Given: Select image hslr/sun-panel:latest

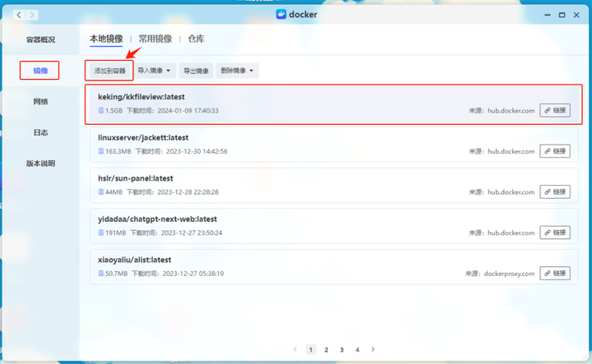Looking at the screenshot, I should pyautogui.click(x=334, y=186).
